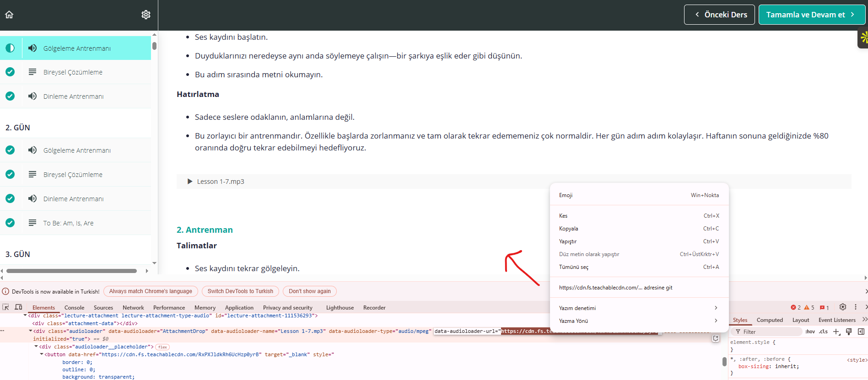Toggle the DevTools device toolbar icon
Viewport: 868px width, 380px height.
pyautogui.click(x=18, y=307)
